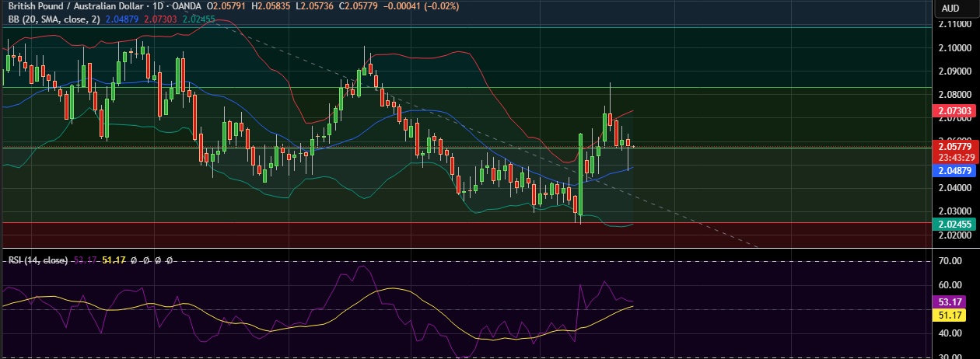The image size is (980, 359).
Task: Click the yellow RSI value 51.17 in legend
Action: pos(114,260)
